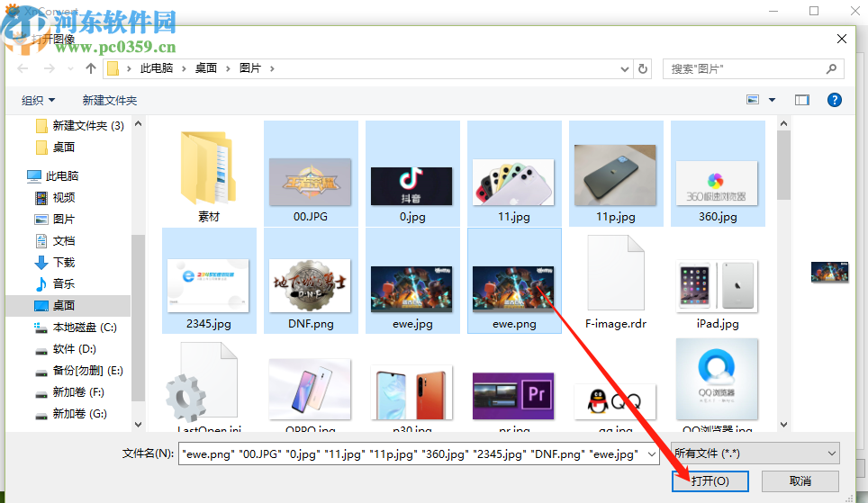Click 图片 in the address breadcrumb
Screen dimensions: 868x503
(x=250, y=68)
